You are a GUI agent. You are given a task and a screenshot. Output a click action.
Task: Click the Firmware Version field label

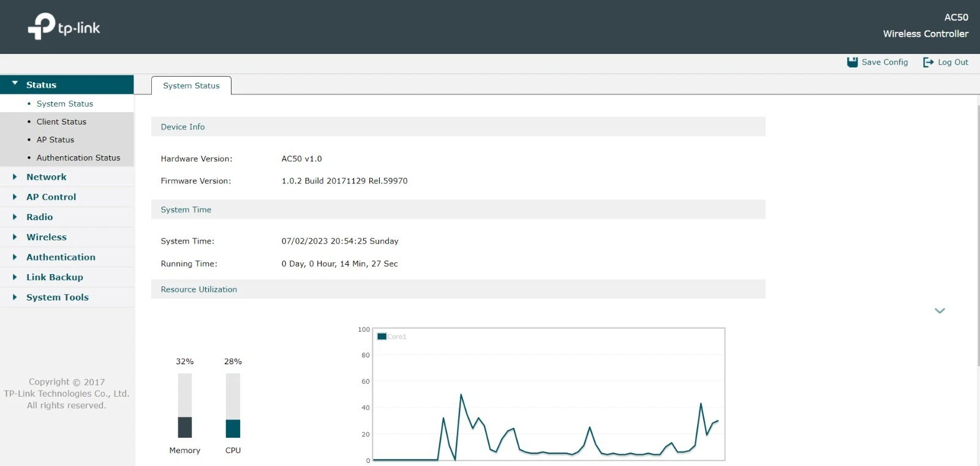pyautogui.click(x=196, y=181)
